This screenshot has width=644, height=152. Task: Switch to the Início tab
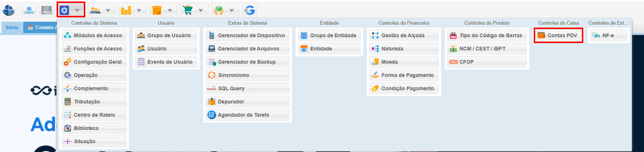coord(12,28)
